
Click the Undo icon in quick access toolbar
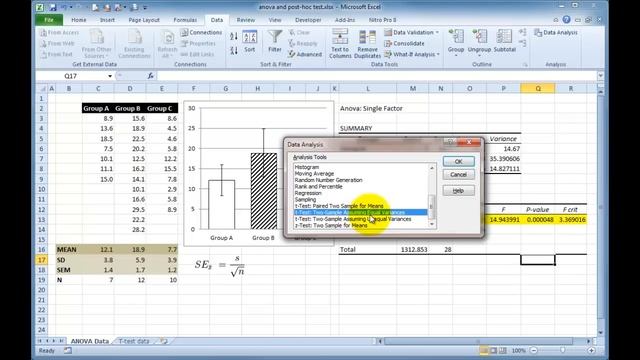coord(64,7)
